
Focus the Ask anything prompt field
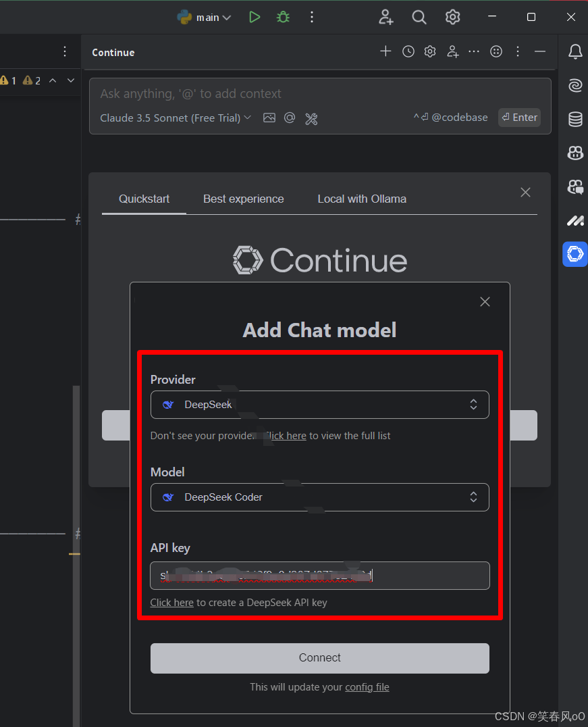coord(320,94)
